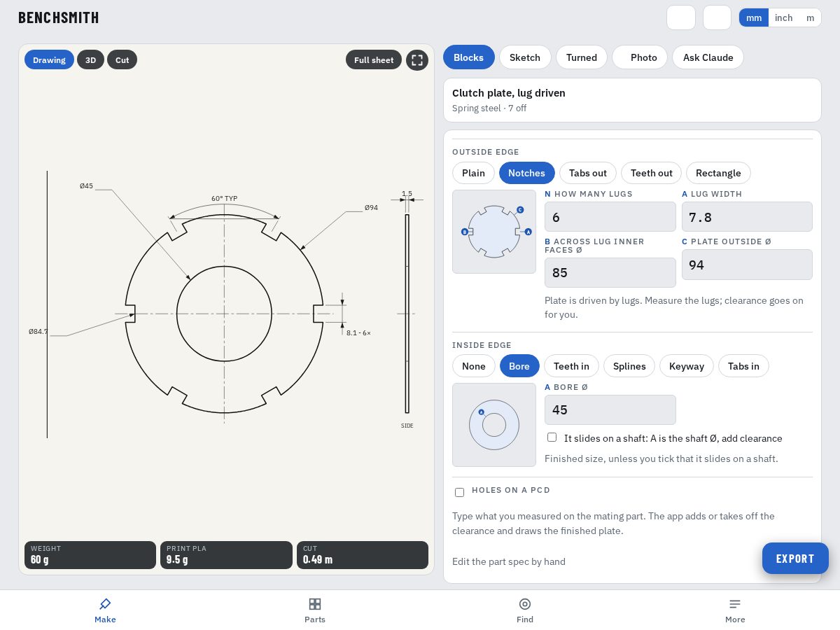840x630 pixels.
Task: Click the Lug width field
Action: click(x=747, y=217)
